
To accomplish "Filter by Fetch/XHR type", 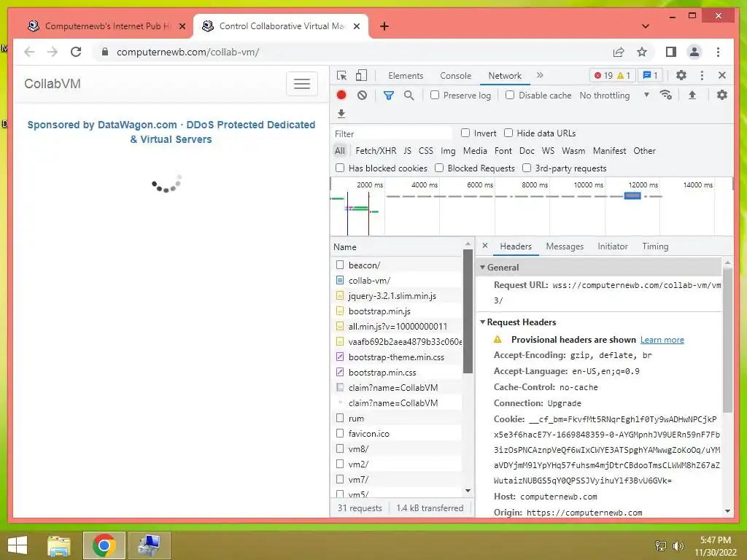I will (x=376, y=151).
